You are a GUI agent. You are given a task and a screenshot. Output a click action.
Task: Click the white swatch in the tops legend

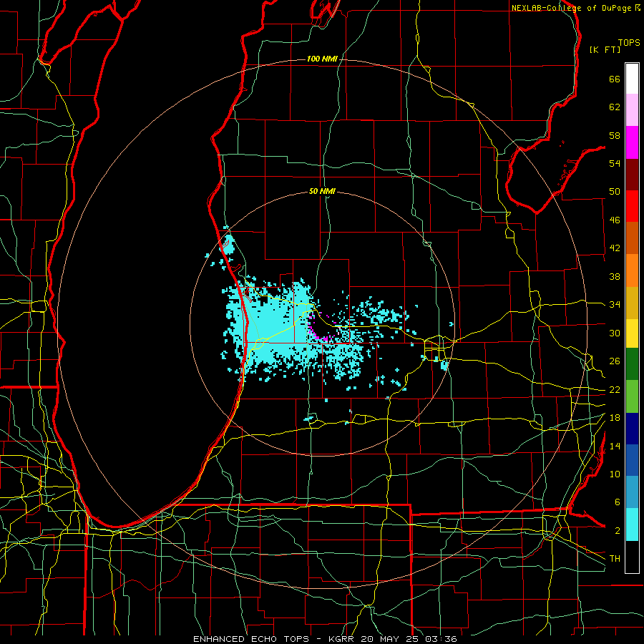[x=632, y=79]
